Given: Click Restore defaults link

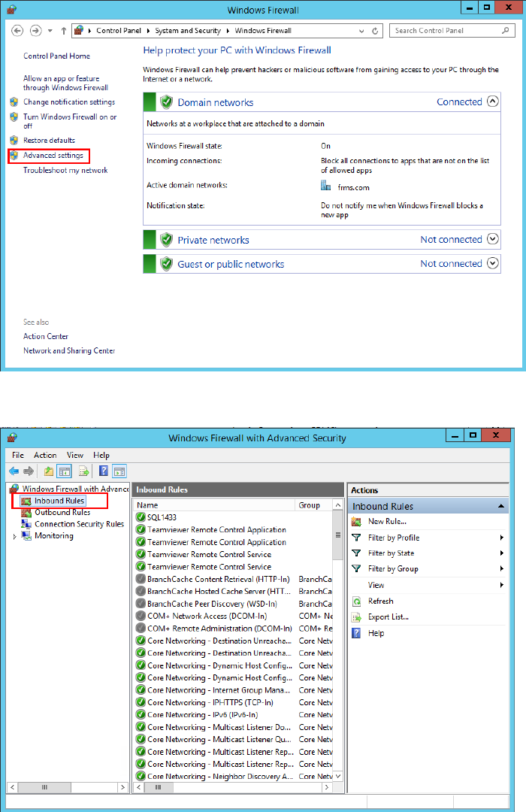Looking at the screenshot, I should pyautogui.click(x=49, y=141).
